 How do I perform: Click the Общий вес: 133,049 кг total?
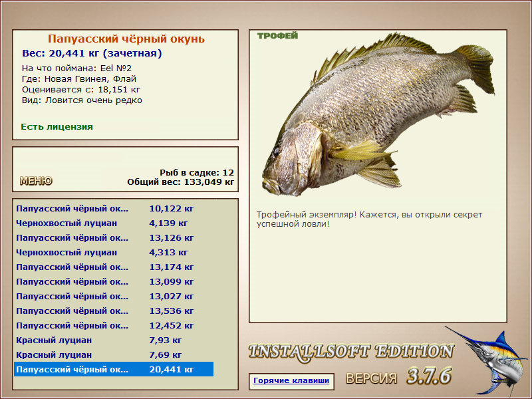[x=180, y=182]
